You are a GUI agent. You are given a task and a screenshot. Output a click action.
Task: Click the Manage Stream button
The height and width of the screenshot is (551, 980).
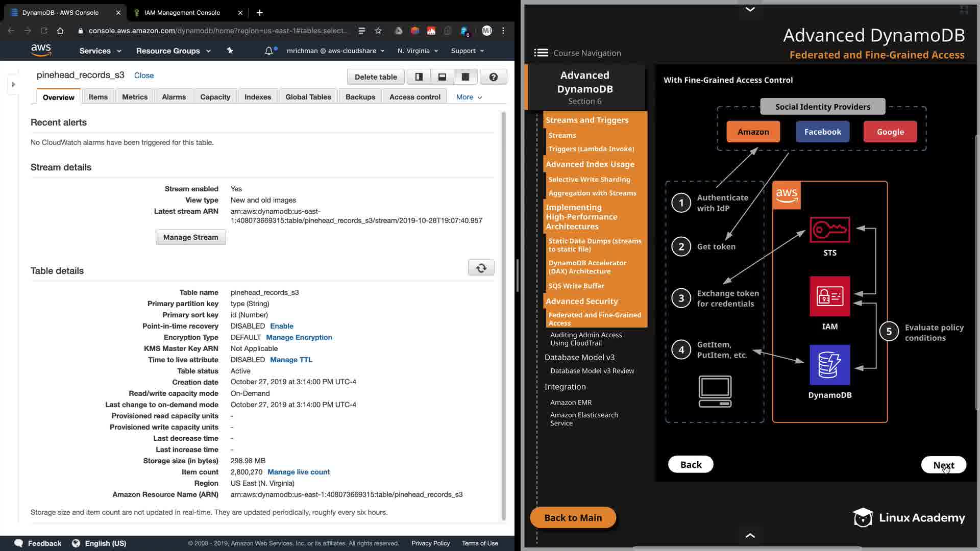(190, 237)
